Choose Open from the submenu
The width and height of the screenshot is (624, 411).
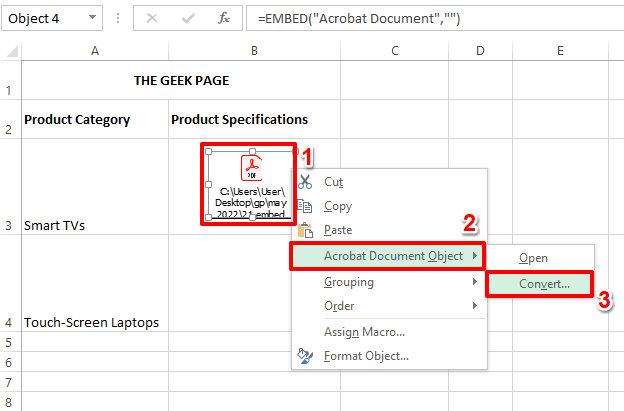[x=533, y=258]
